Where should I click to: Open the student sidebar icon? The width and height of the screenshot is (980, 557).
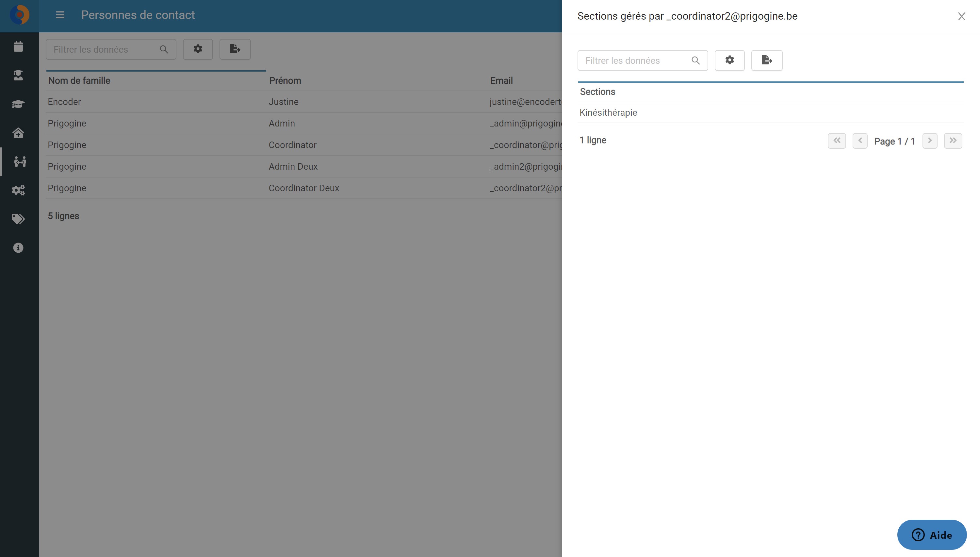point(18,76)
